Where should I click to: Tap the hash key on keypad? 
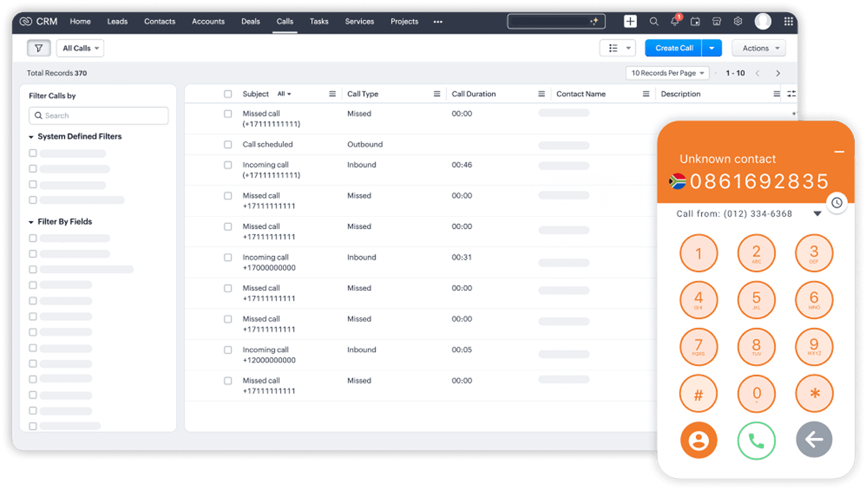698,394
